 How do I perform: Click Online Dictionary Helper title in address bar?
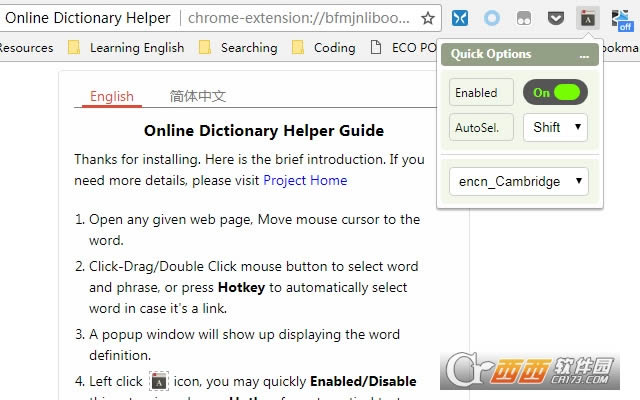tap(88, 18)
